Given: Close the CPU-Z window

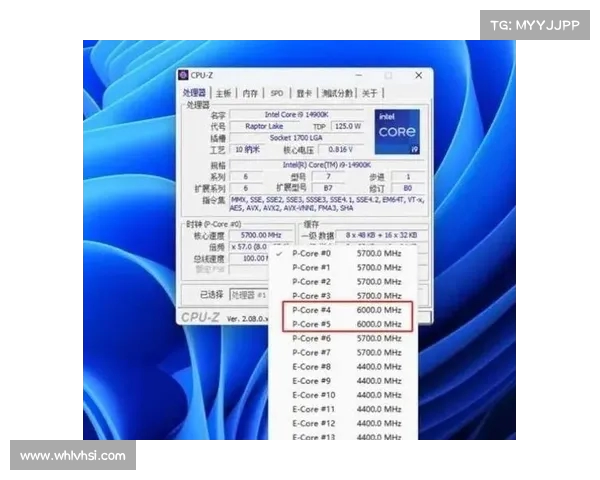Looking at the screenshot, I should point(419,75).
